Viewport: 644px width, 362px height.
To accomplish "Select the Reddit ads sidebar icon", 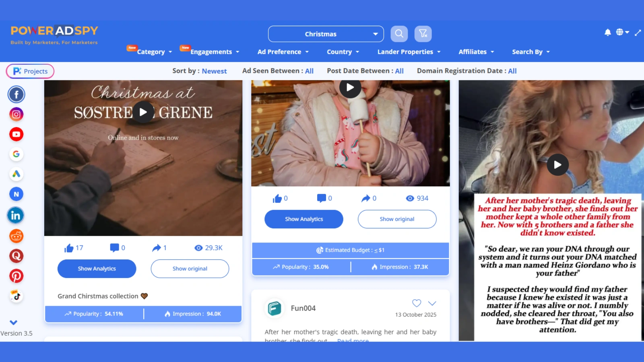I will (16, 236).
